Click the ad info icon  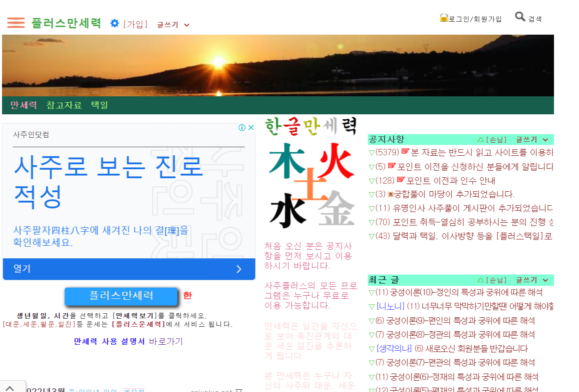click(x=242, y=128)
